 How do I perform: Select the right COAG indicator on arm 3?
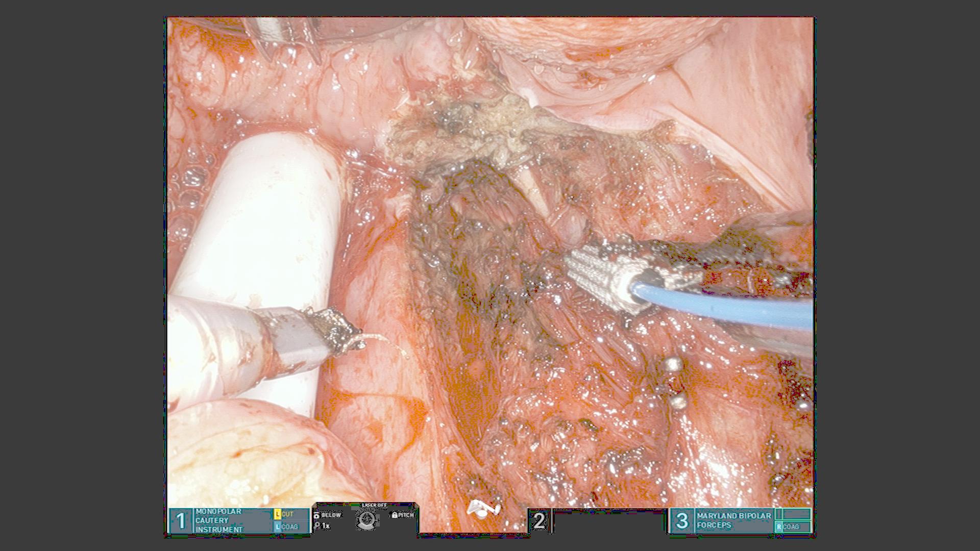coord(793,527)
